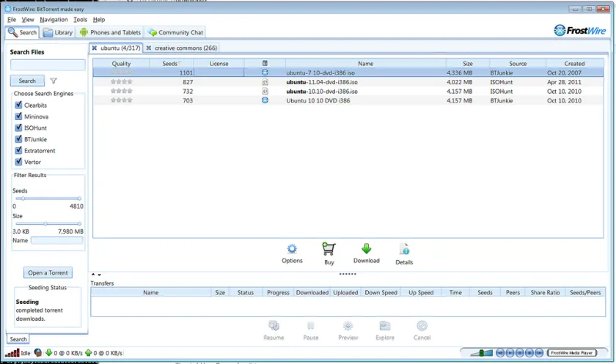
Task: Click the Buy shopping cart icon
Action: pos(329,249)
